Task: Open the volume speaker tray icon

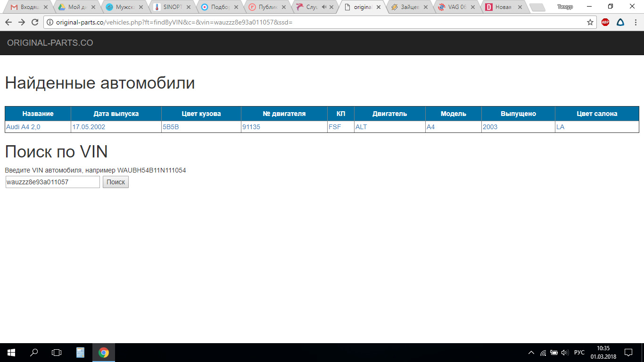Action: [565, 353]
